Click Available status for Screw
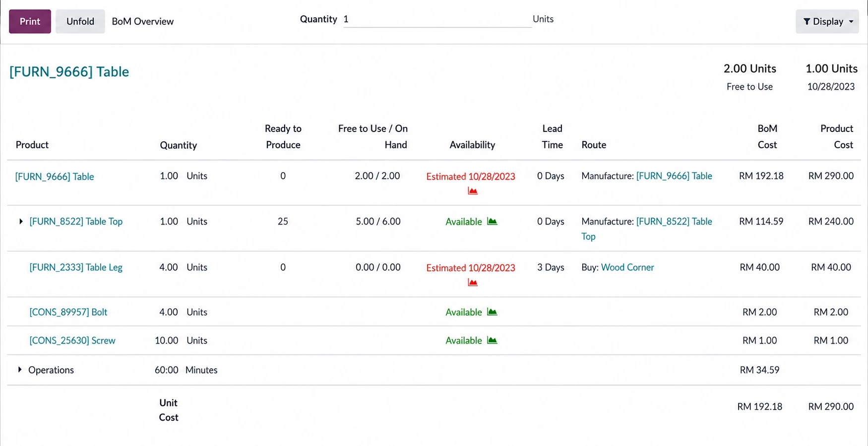The width and height of the screenshot is (868, 446). tap(464, 340)
